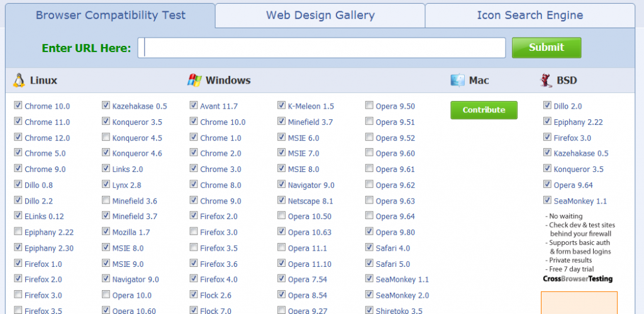The width and height of the screenshot is (644, 314).
Task: Click the BSD daemon icon
Action: tap(546, 80)
